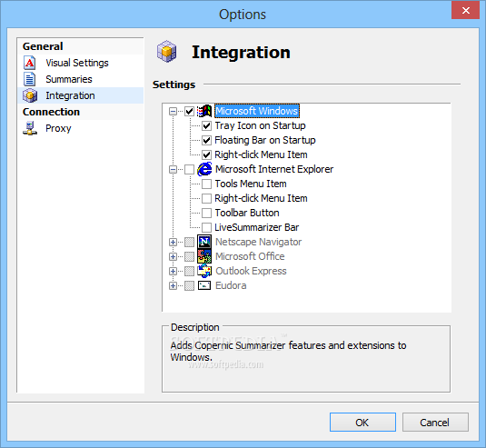This screenshot has height=448, width=486.
Task: Click the Netscape Navigator icon
Action: click(x=204, y=242)
